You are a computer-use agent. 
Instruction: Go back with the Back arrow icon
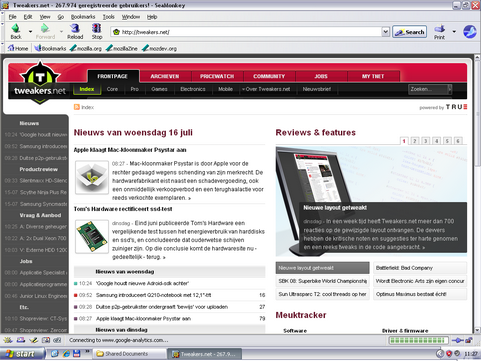click(16, 29)
